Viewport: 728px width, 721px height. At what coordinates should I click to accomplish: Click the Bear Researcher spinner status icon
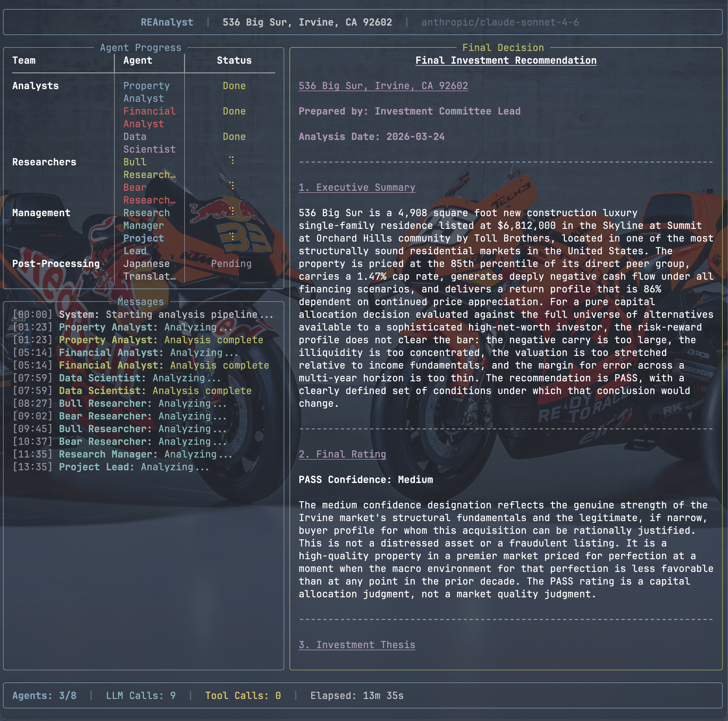tap(232, 186)
